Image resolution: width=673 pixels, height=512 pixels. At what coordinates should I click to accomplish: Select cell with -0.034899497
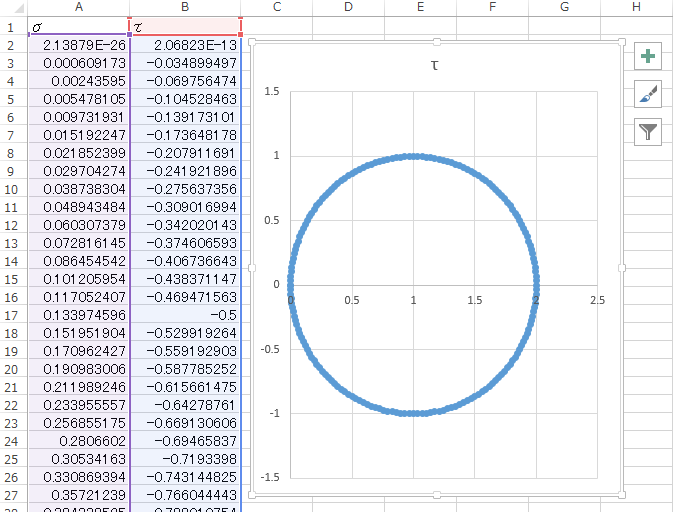185,63
